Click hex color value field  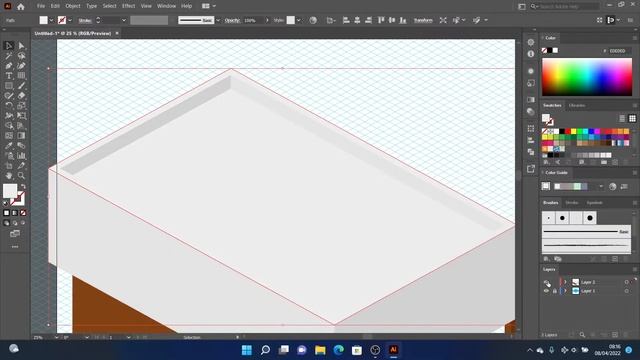[x=620, y=51]
